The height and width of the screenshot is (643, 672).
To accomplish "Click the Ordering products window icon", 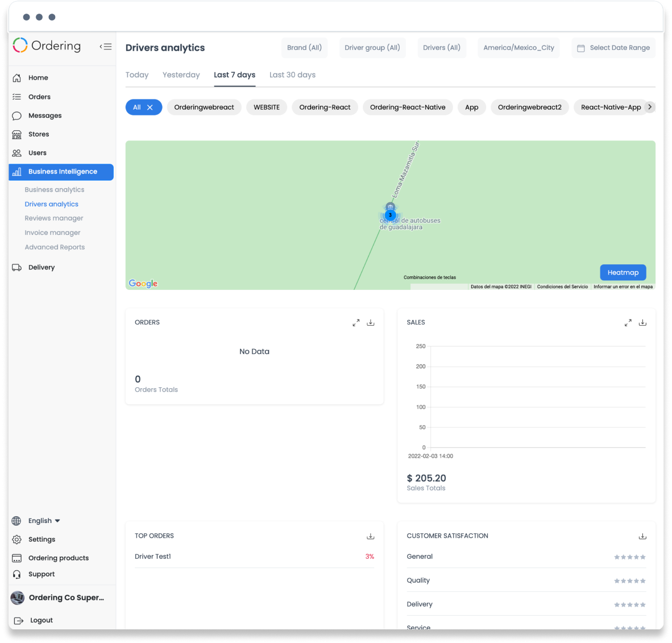I will pos(16,558).
